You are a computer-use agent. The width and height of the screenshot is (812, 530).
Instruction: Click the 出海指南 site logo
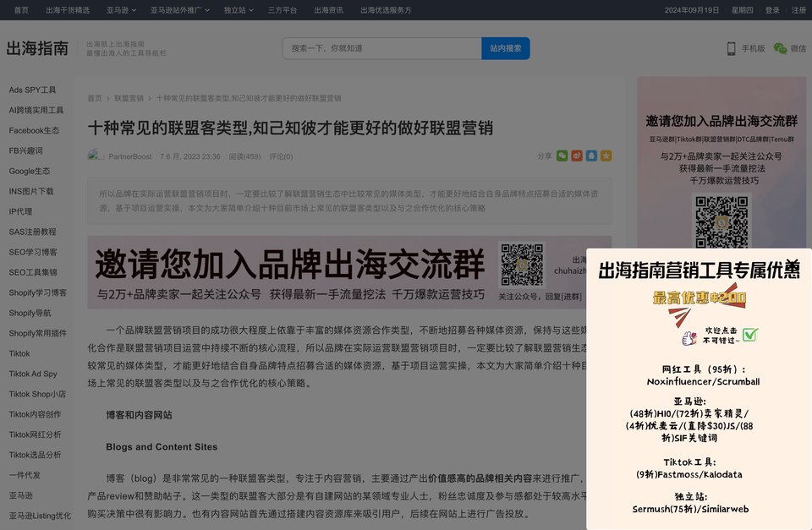[x=37, y=48]
